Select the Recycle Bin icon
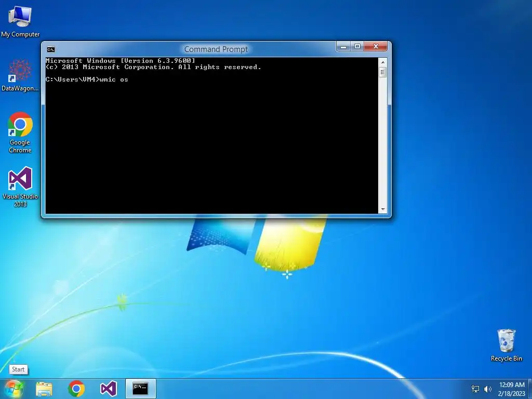The height and width of the screenshot is (399, 532). [506, 345]
